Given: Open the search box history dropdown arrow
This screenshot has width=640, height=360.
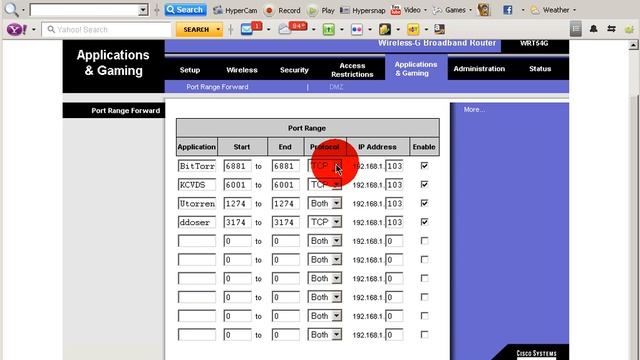Looking at the screenshot, I should pos(143,10).
